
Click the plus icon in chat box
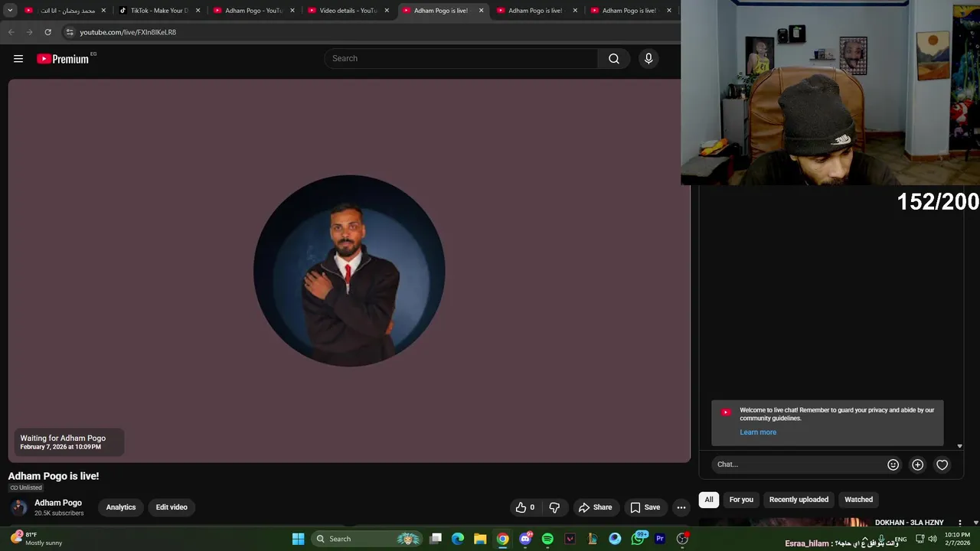[x=917, y=465]
